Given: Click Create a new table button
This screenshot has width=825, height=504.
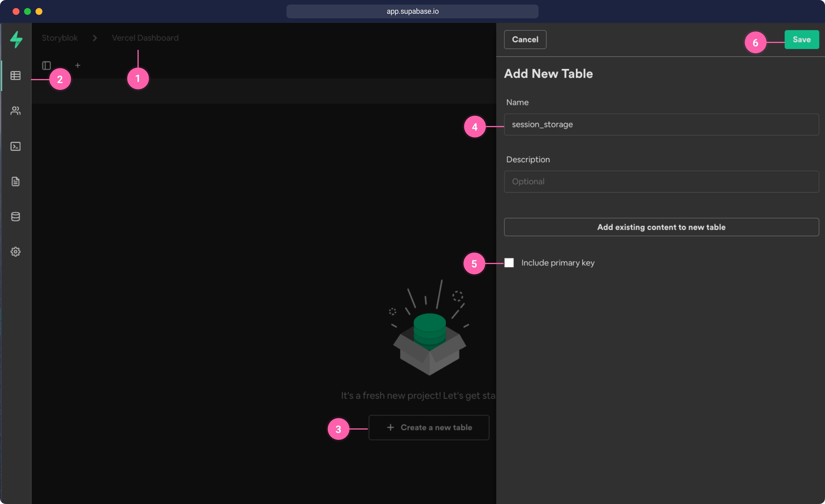Looking at the screenshot, I should 429,427.
